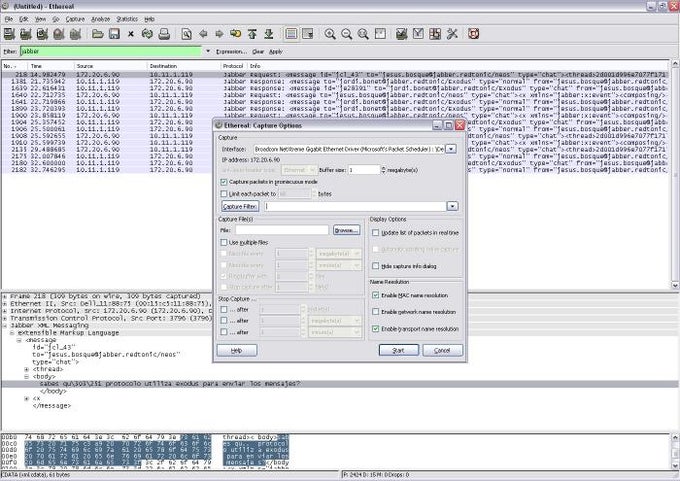Open capture filters toolbar icon
Image resolution: width=680 pixels, height=481 pixels.
pos(402,34)
